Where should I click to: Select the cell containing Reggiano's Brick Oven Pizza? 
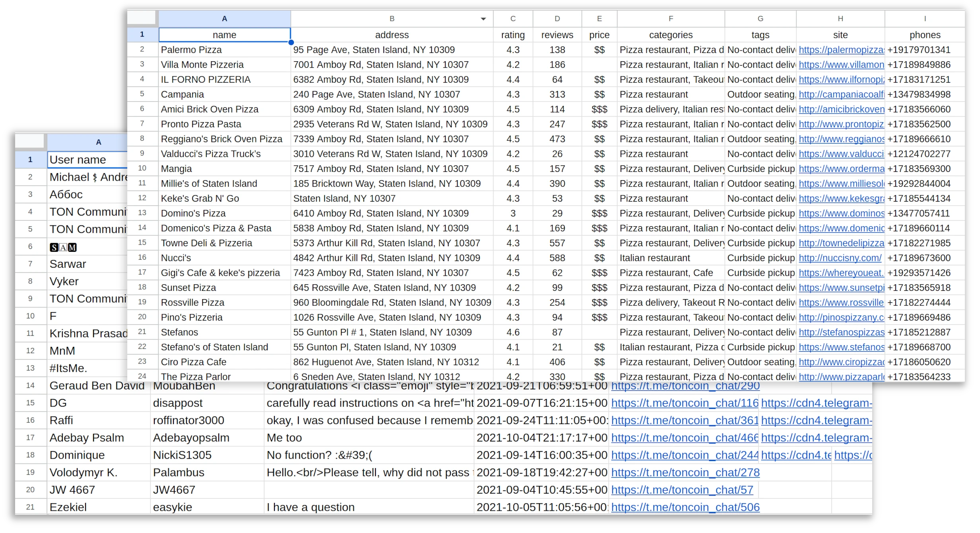[222, 139]
